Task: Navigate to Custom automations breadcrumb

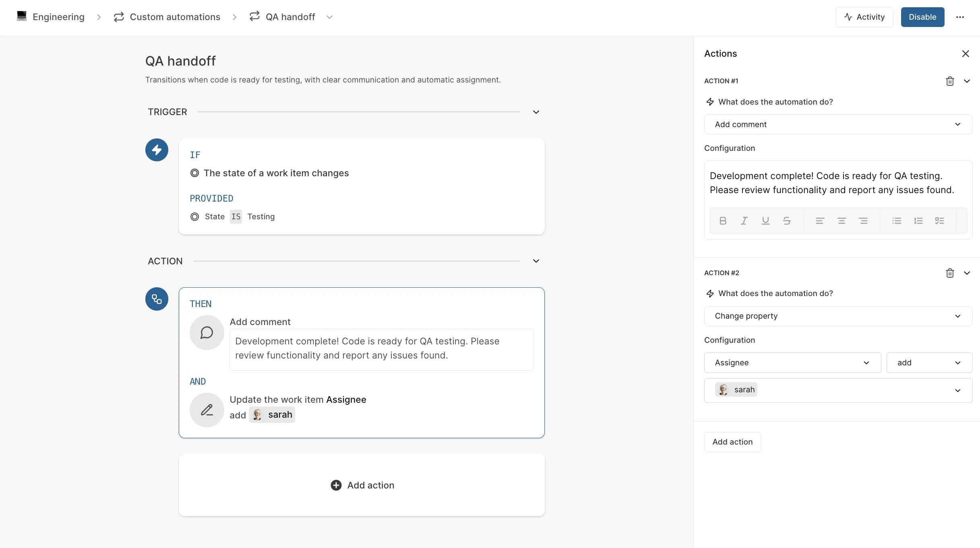Action: [175, 17]
